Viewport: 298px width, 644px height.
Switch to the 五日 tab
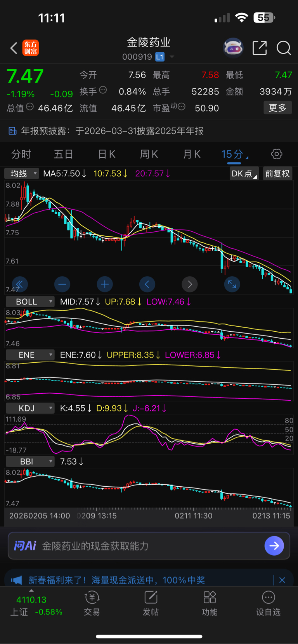(x=64, y=154)
